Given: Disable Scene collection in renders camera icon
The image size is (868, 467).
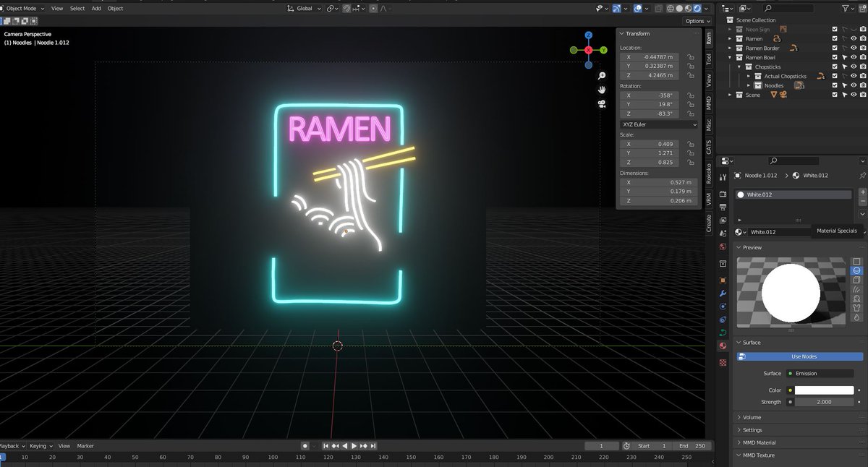Looking at the screenshot, I should click(x=861, y=95).
